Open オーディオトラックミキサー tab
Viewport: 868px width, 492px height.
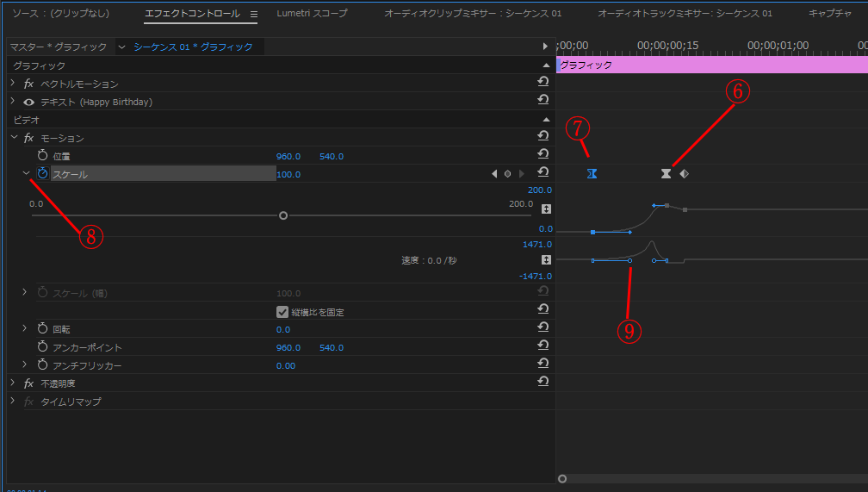685,13
